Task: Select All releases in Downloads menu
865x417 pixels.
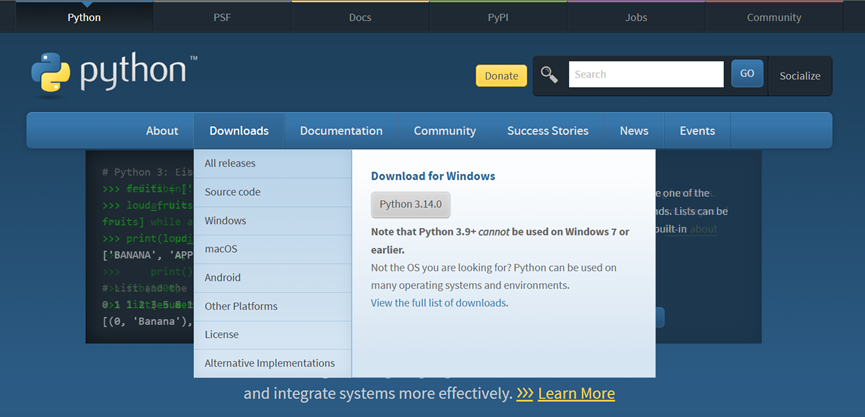Action: point(273,163)
